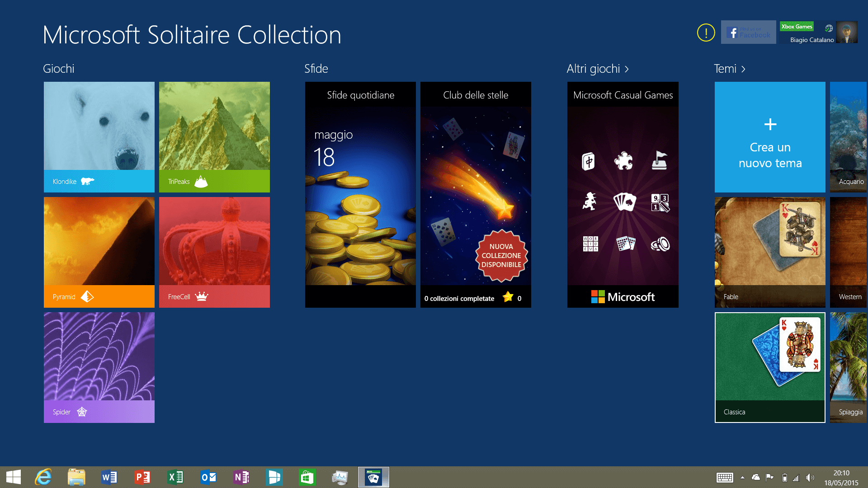Image resolution: width=868 pixels, height=488 pixels.
Task: Click the volume speaker tray icon
Action: [810, 478]
